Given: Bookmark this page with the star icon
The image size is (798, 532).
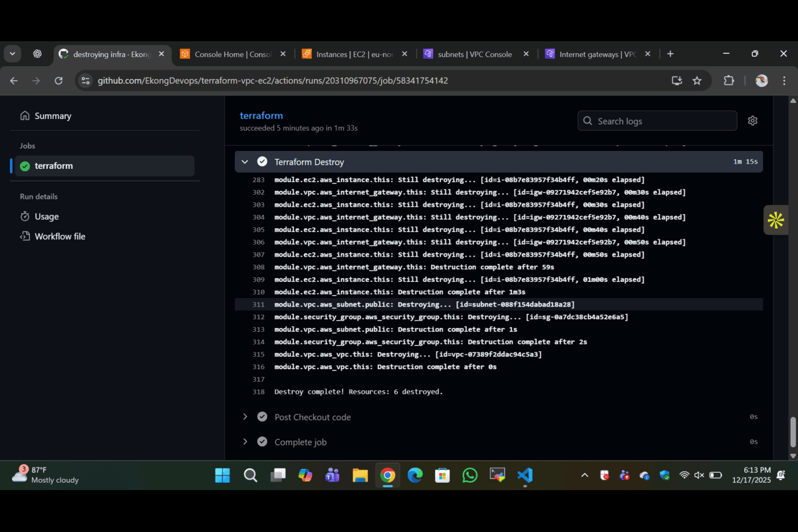Looking at the screenshot, I should pos(697,80).
